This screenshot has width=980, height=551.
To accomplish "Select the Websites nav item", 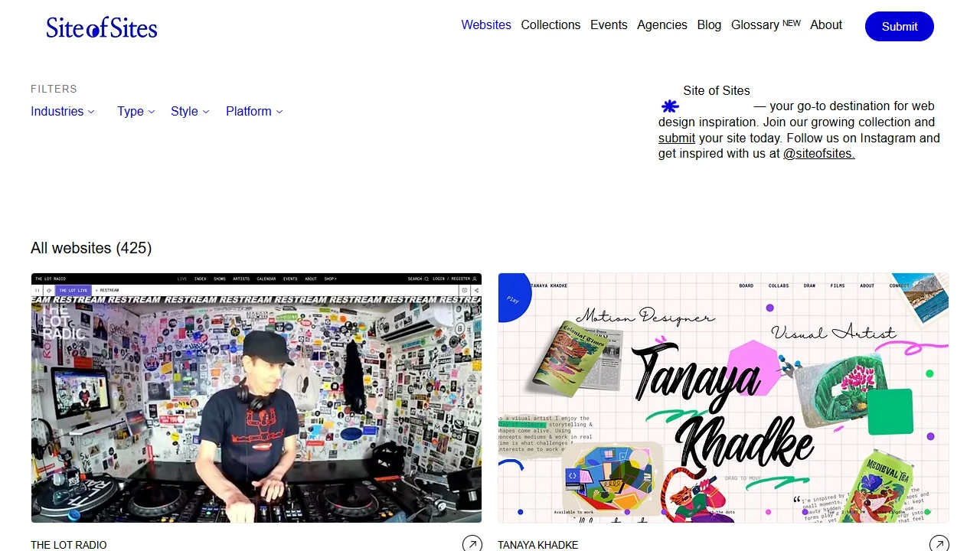I will click(x=485, y=24).
